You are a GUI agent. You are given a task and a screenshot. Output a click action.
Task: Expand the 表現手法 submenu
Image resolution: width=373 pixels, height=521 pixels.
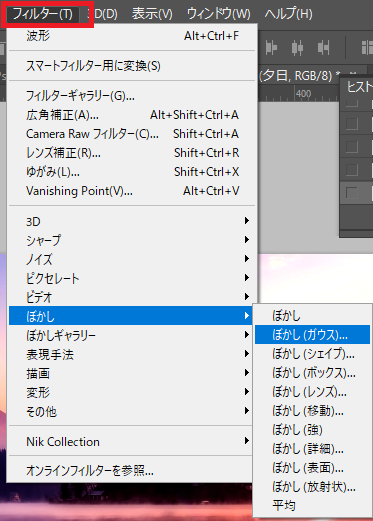coord(130,354)
